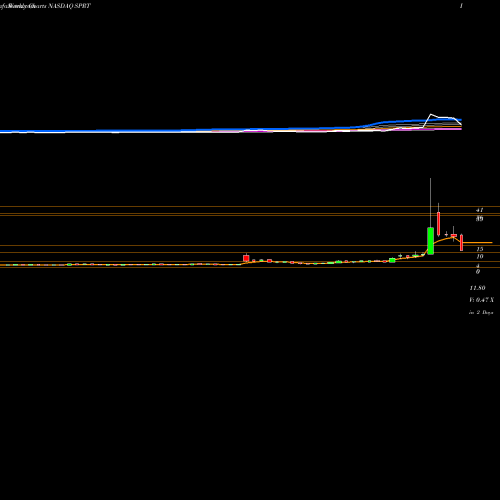Click the 41 price level label
500x500 pixels.
(480, 210)
